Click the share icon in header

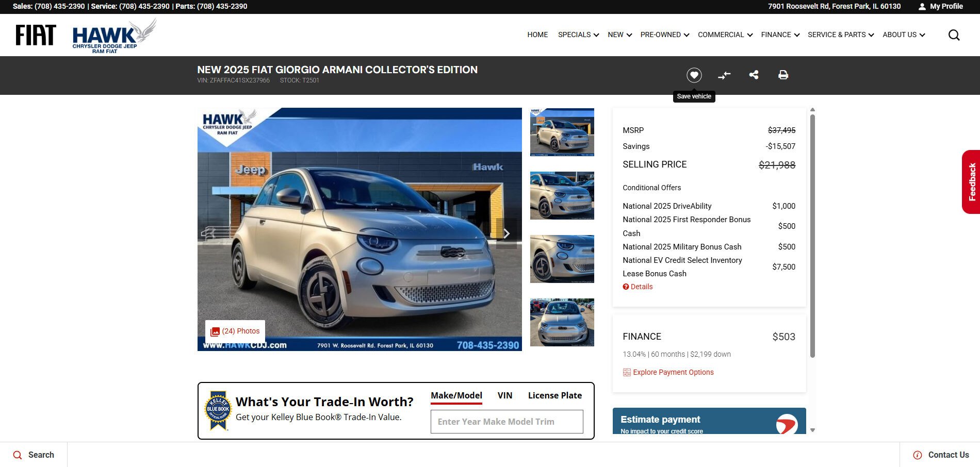coord(754,75)
